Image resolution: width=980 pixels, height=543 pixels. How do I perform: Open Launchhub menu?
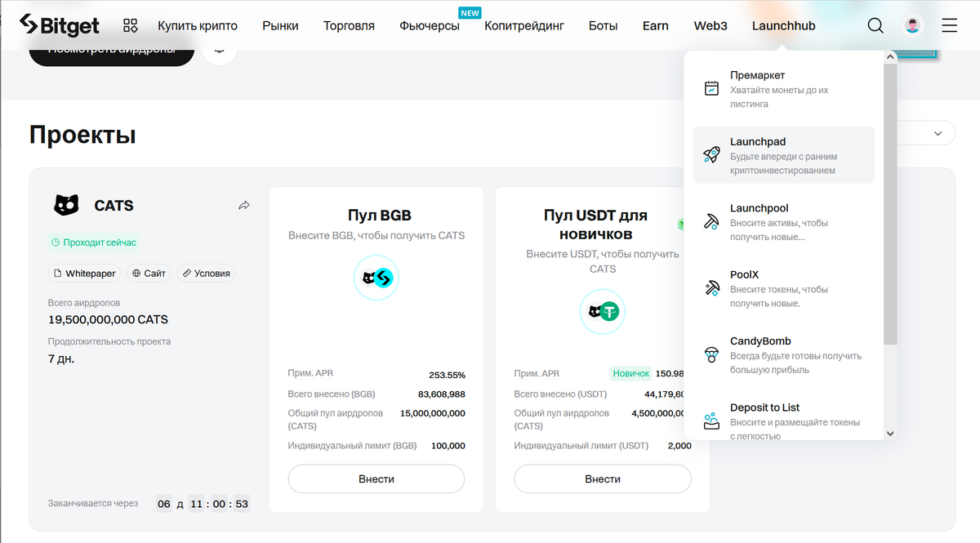784,25
